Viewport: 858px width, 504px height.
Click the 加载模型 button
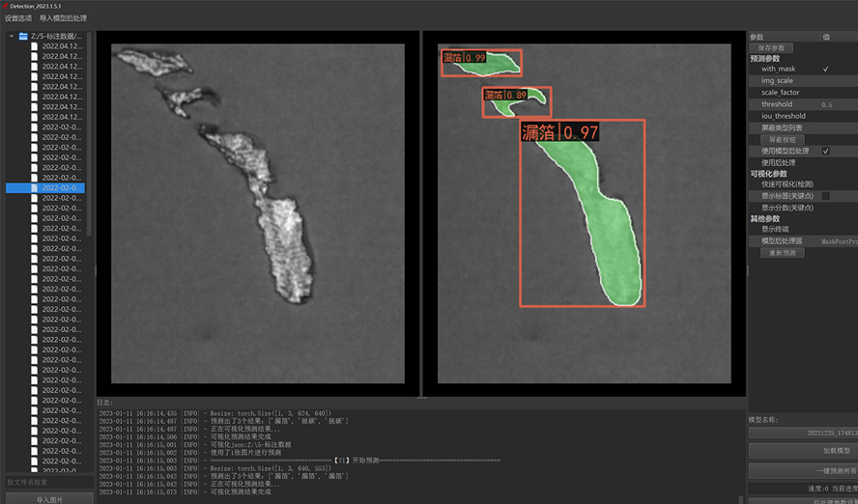click(x=802, y=451)
